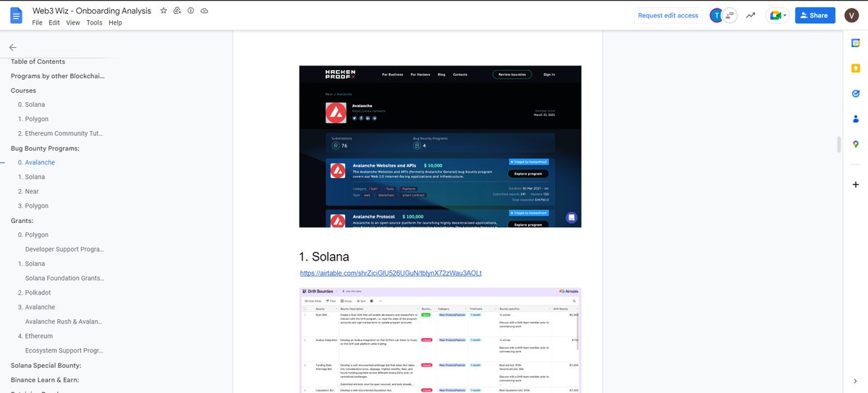
Task: Open Google Keep side panel
Action: tap(856, 69)
